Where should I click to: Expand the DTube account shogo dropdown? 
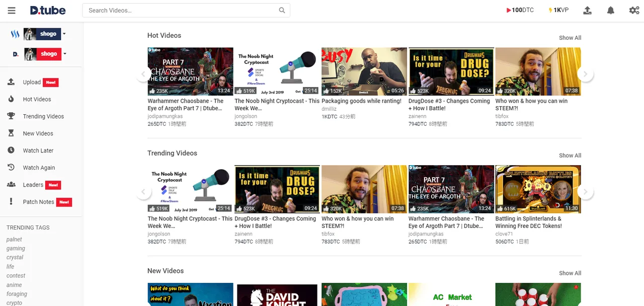tap(65, 54)
